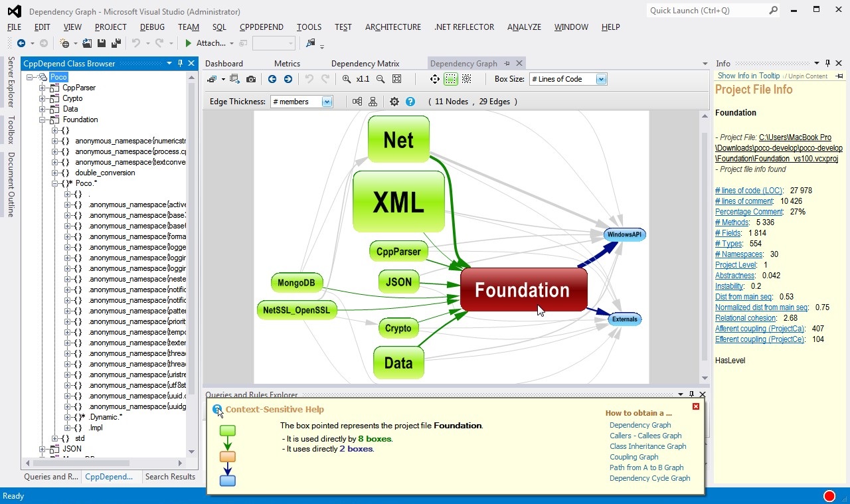Click the Path from A to B Graph link
This screenshot has width=850, height=504.
[x=646, y=467]
